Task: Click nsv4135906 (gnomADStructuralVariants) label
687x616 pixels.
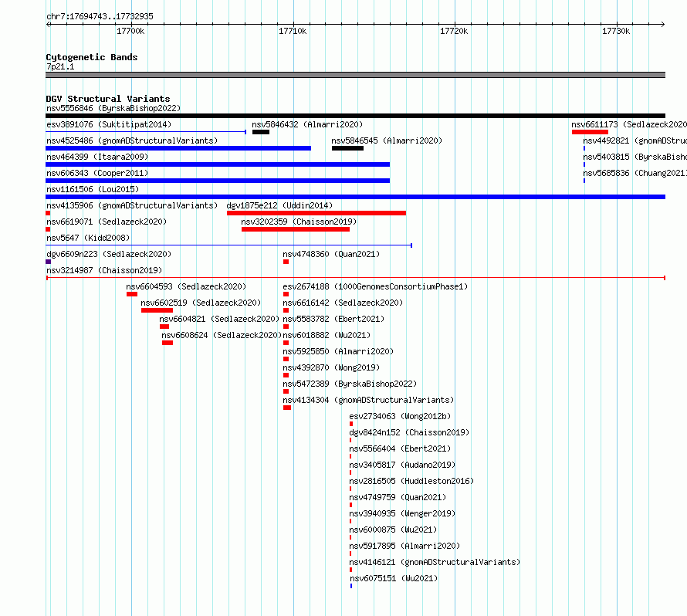Action: [x=132, y=205]
